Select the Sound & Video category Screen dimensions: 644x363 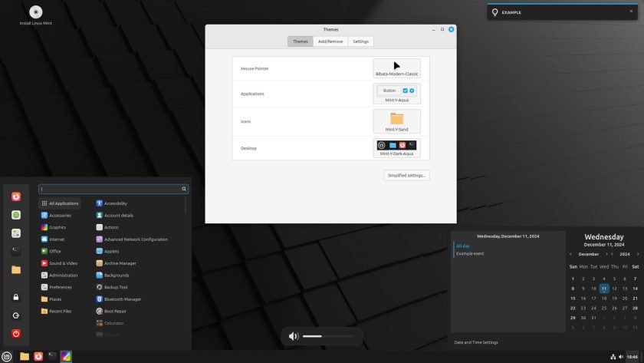[x=60, y=262]
